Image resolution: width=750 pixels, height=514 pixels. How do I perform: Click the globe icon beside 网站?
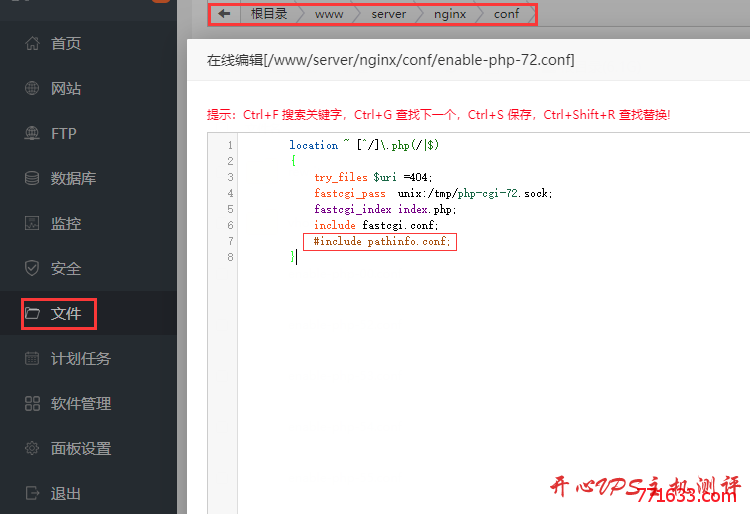(x=32, y=88)
